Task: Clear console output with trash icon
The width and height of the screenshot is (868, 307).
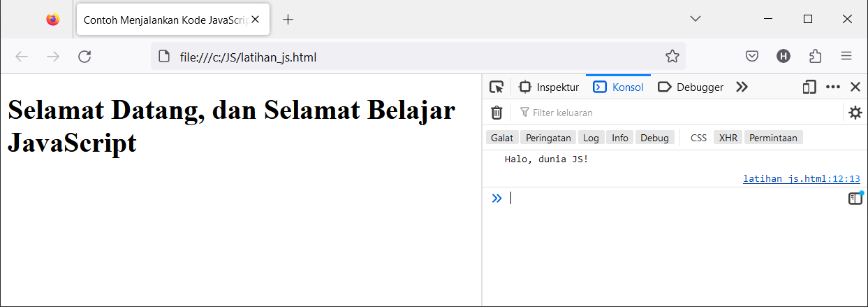Action: (496, 113)
